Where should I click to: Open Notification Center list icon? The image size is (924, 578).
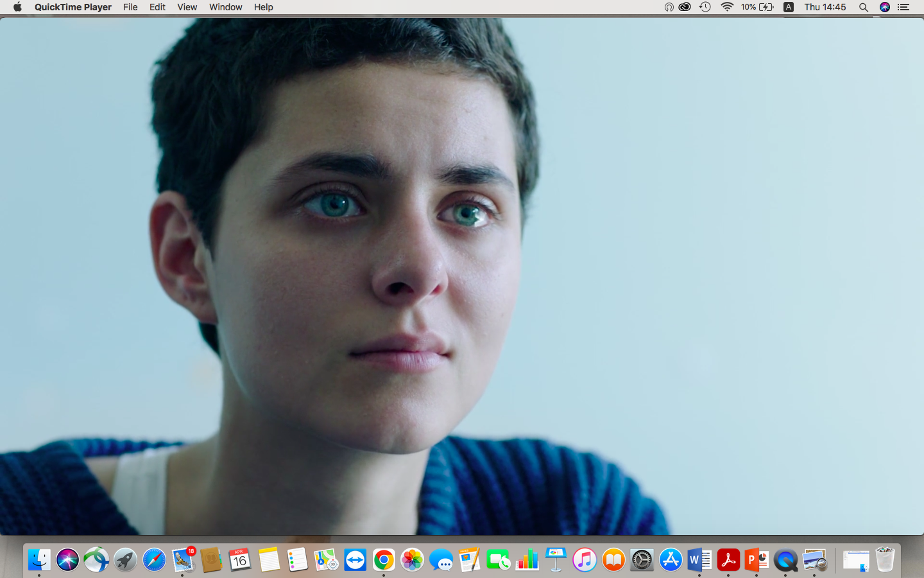pos(903,7)
